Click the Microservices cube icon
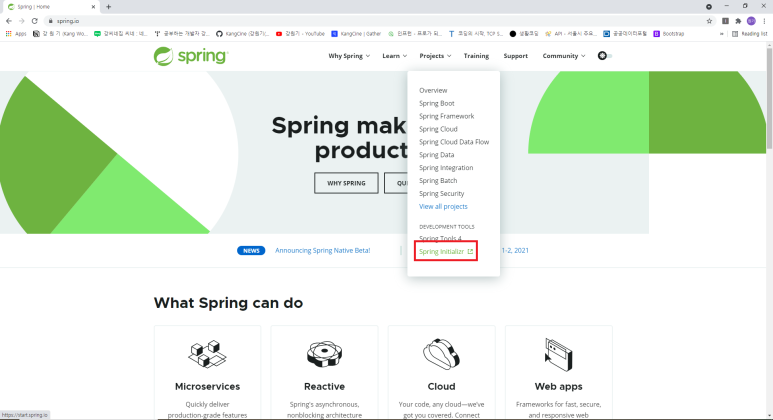The height and width of the screenshot is (420, 773). [208, 354]
